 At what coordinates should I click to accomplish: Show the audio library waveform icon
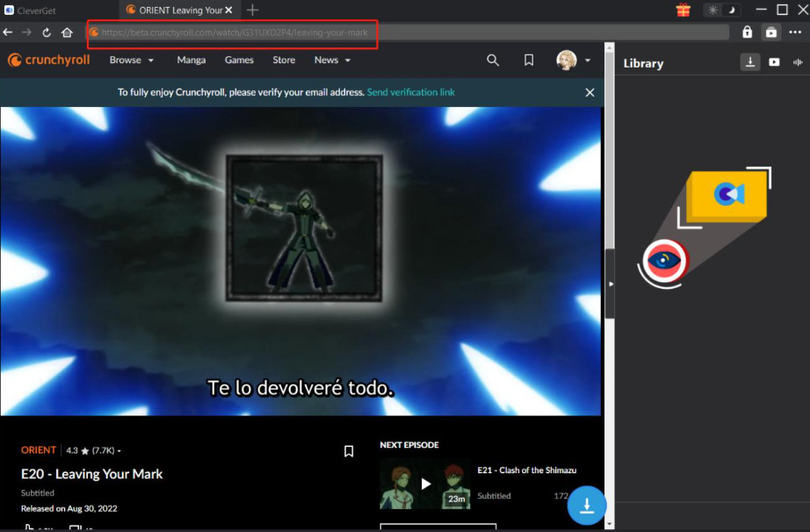click(x=798, y=62)
